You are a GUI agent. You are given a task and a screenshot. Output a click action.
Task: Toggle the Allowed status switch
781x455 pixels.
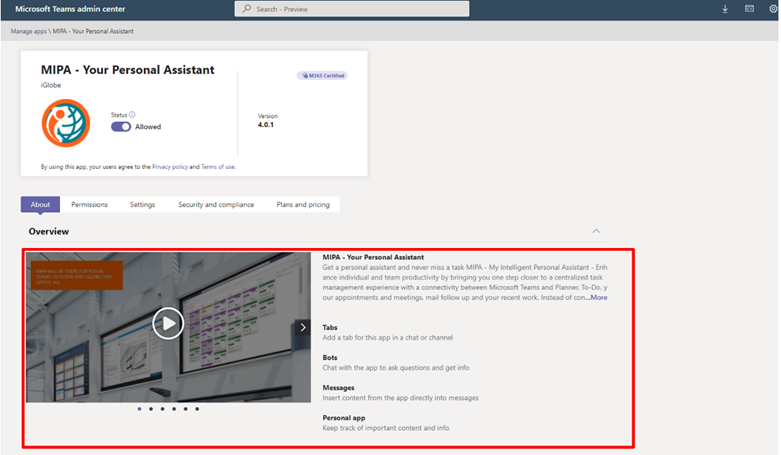pos(121,127)
